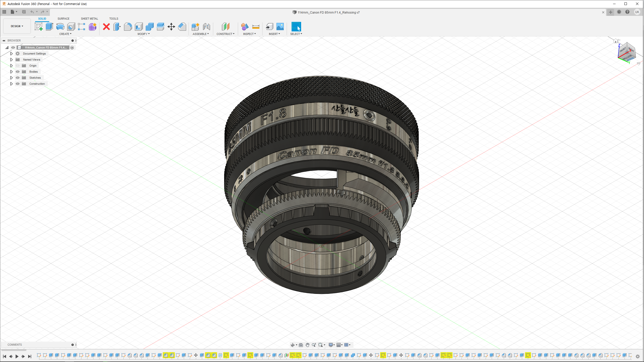Click the Insert Decal image icon
This screenshot has width=644, height=362.
pyautogui.click(x=280, y=26)
